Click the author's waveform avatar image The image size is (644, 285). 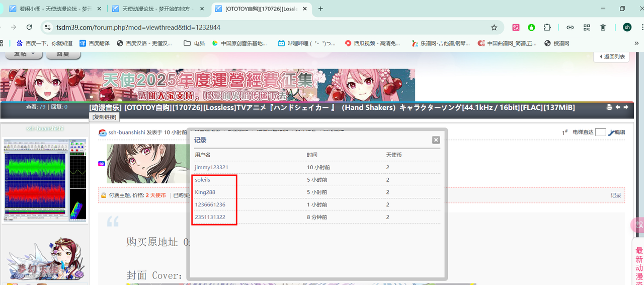coord(45,179)
